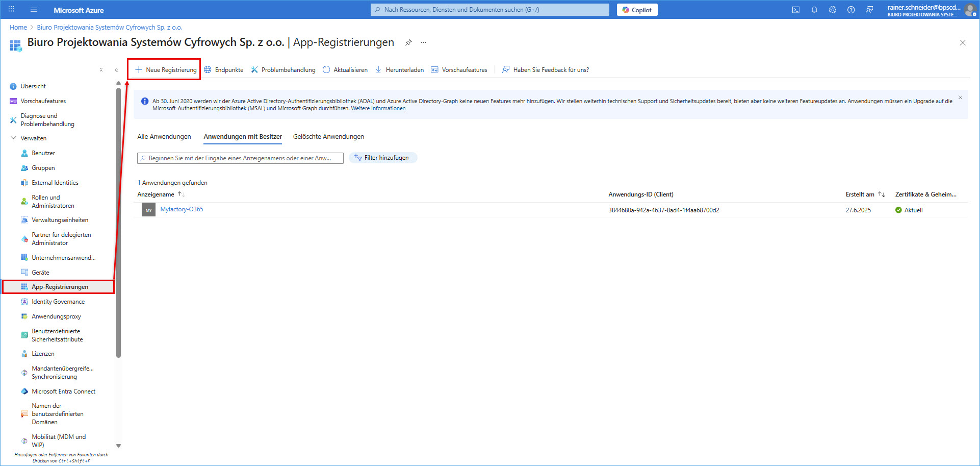Viewport: 980px width, 466px height.
Task: Click Neue Registrierung
Action: (166, 70)
